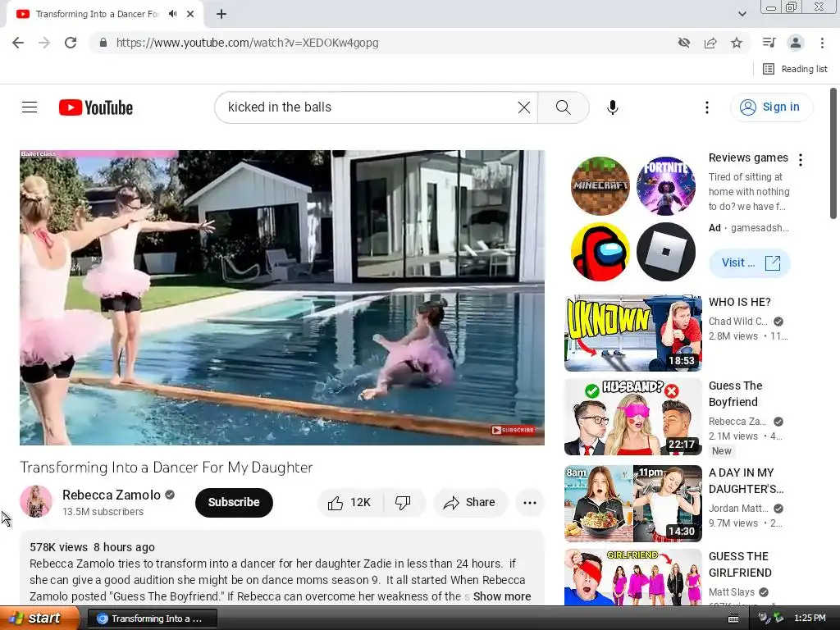Open A DAY IN MY DAUGHTER'S thumbnail

pos(633,504)
